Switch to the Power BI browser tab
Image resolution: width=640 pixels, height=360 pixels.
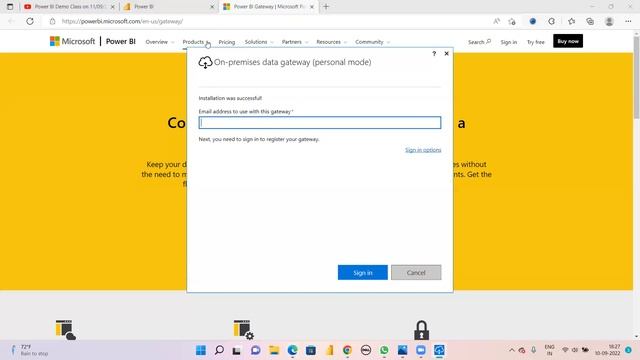168,7
